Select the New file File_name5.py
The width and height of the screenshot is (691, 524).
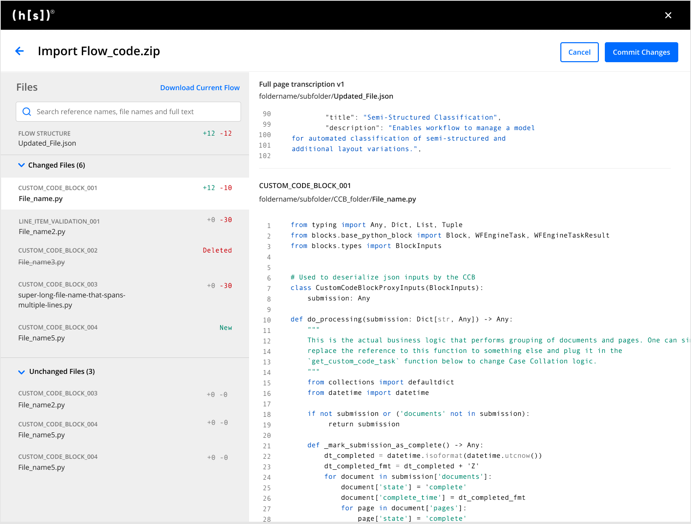(125, 333)
